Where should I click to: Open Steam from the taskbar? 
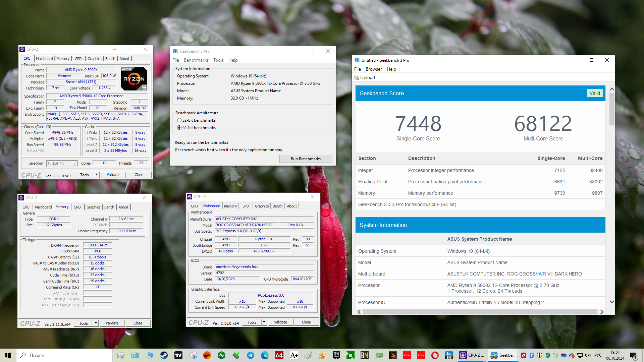[x=164, y=355]
